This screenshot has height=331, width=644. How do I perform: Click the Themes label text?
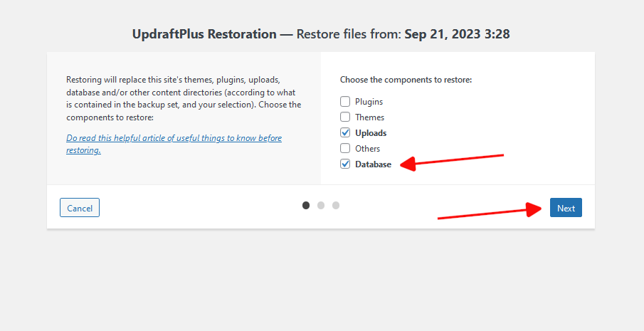tap(369, 117)
